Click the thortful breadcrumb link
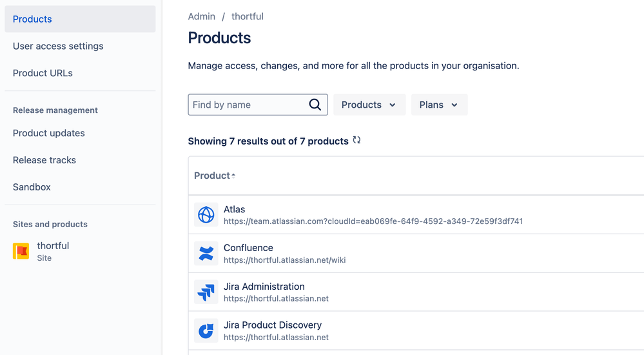 pos(248,16)
